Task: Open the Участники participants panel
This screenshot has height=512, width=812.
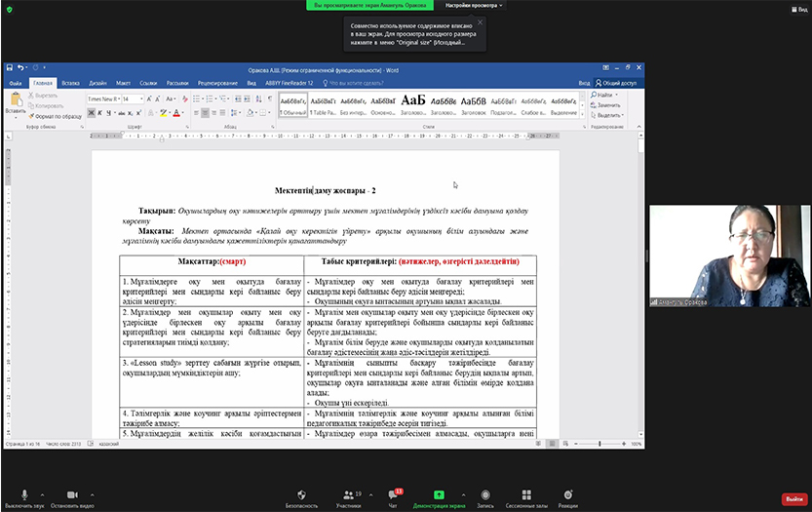Action: point(348,494)
